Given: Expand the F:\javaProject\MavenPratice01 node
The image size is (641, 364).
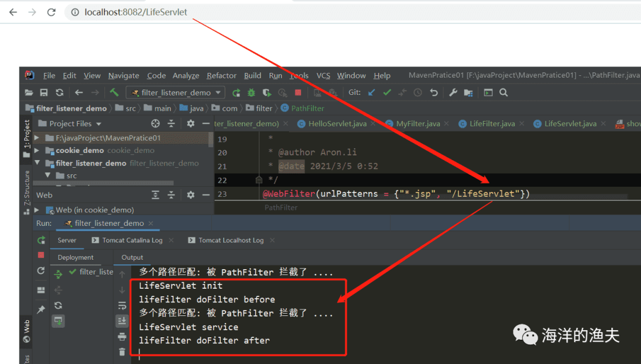Looking at the screenshot, I should pos(37,138).
